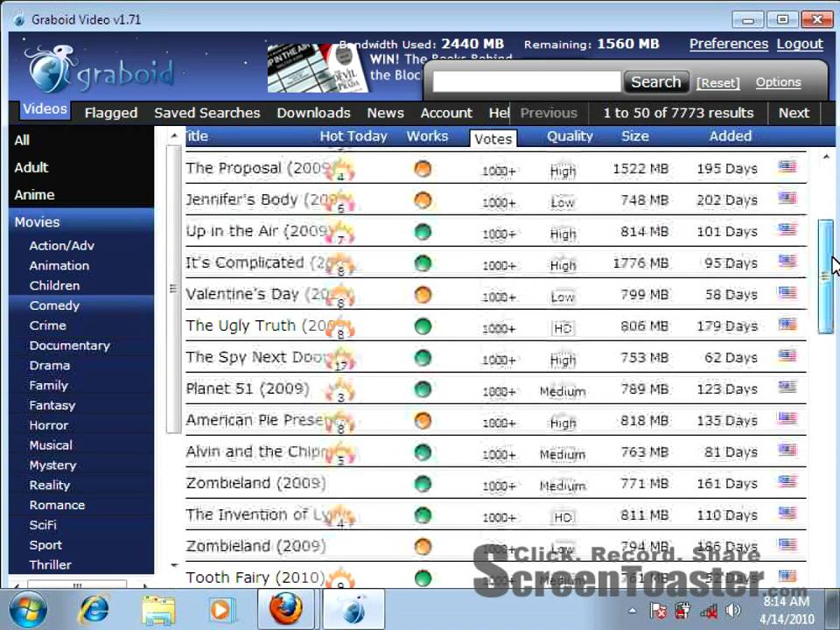
Task: Sort by the Added column
Action: pos(730,136)
